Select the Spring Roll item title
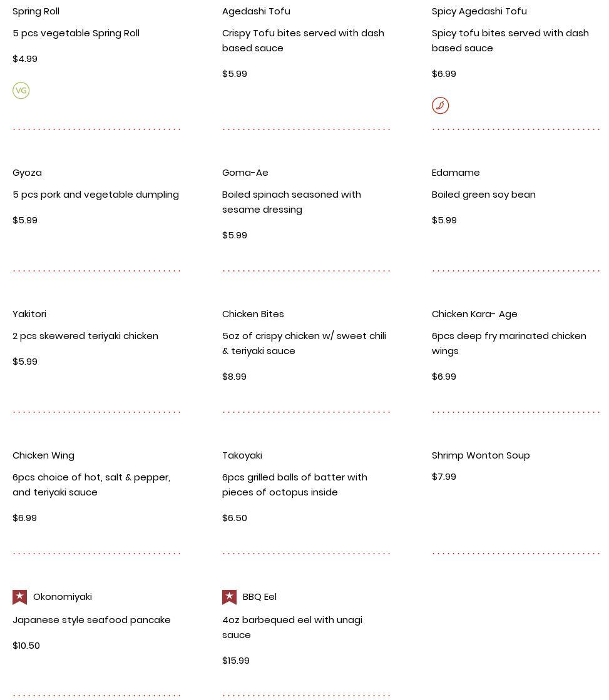 click(36, 11)
